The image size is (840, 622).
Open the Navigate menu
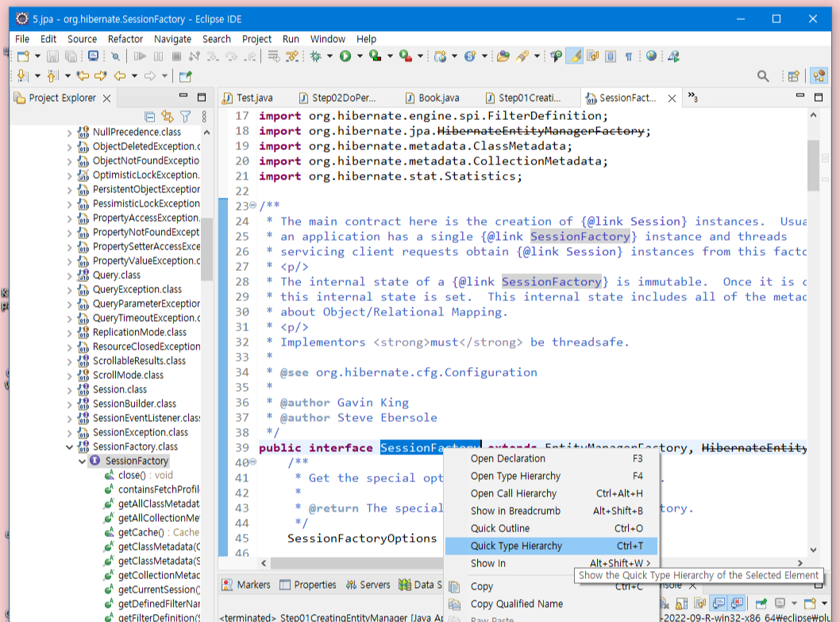coord(172,39)
